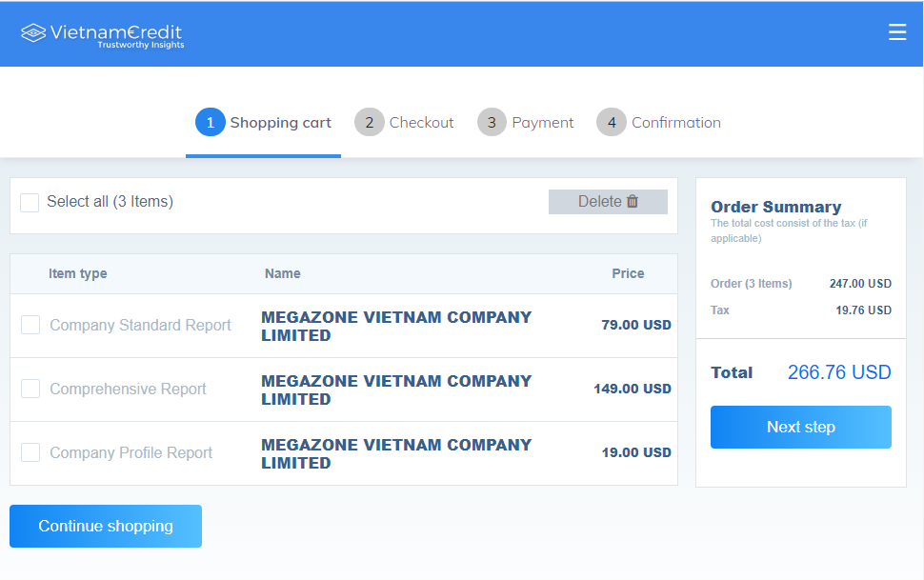The image size is (924, 580).
Task: Click the 19.00 USD price
Action: (635, 452)
